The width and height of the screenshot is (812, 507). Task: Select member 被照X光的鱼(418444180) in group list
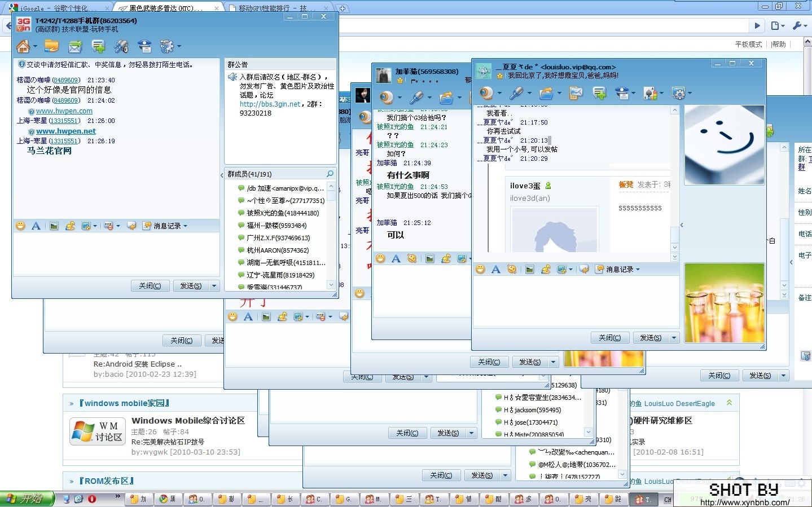click(x=282, y=213)
